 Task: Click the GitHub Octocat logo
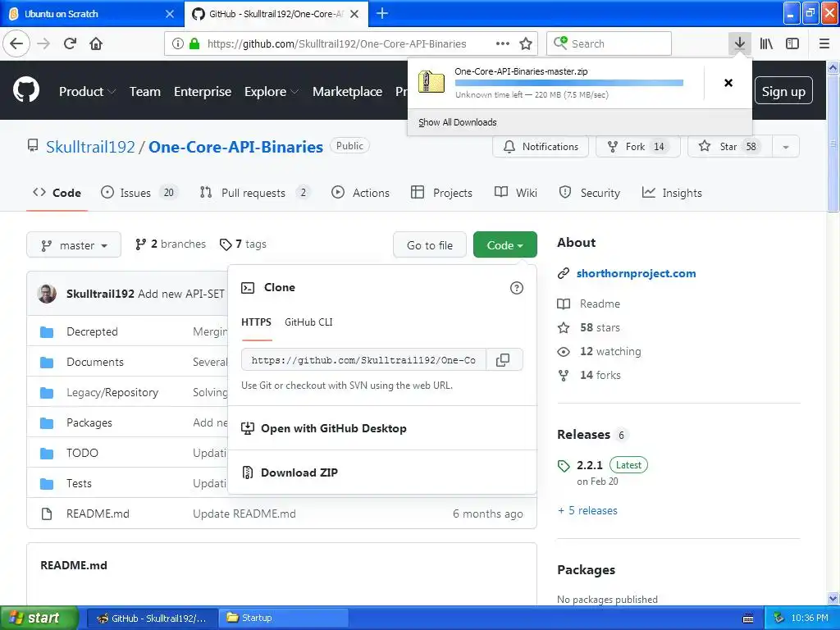point(26,89)
